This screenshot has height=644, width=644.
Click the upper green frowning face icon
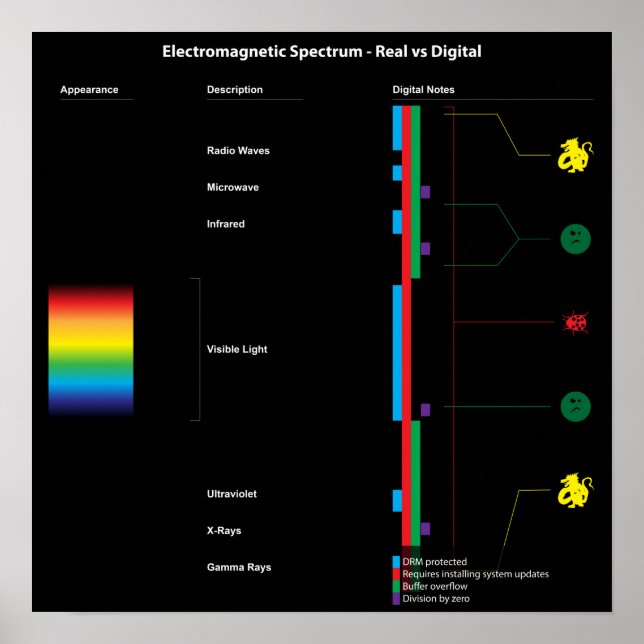pos(575,238)
